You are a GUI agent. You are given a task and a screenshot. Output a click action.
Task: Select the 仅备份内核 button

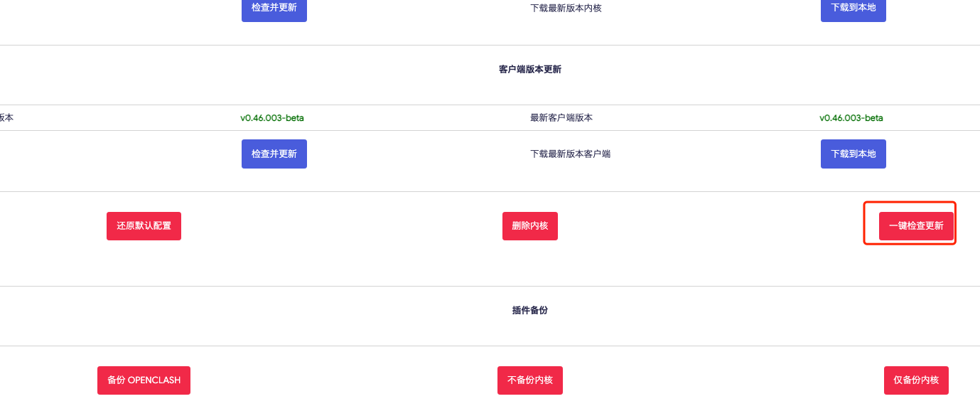pos(916,380)
